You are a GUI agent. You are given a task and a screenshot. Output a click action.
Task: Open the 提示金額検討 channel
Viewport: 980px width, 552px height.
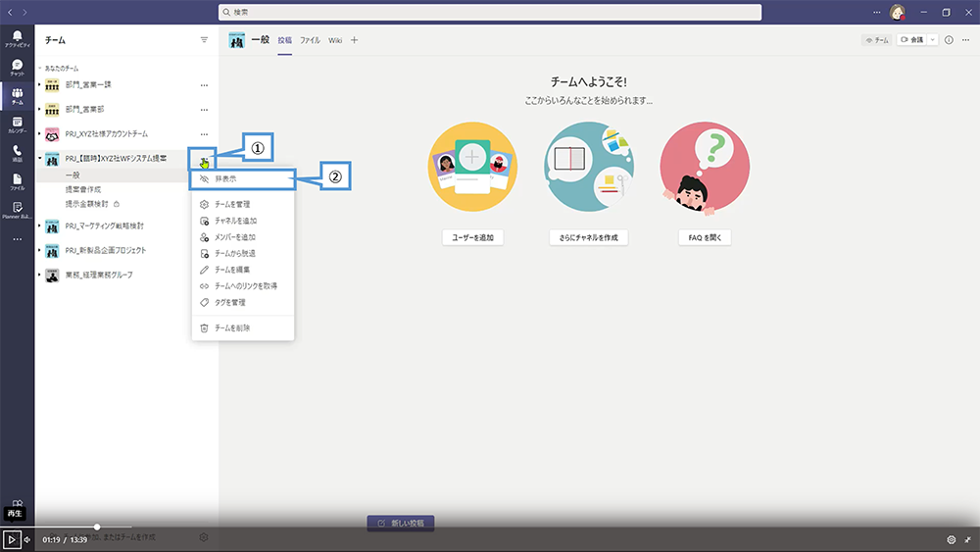[x=87, y=204]
